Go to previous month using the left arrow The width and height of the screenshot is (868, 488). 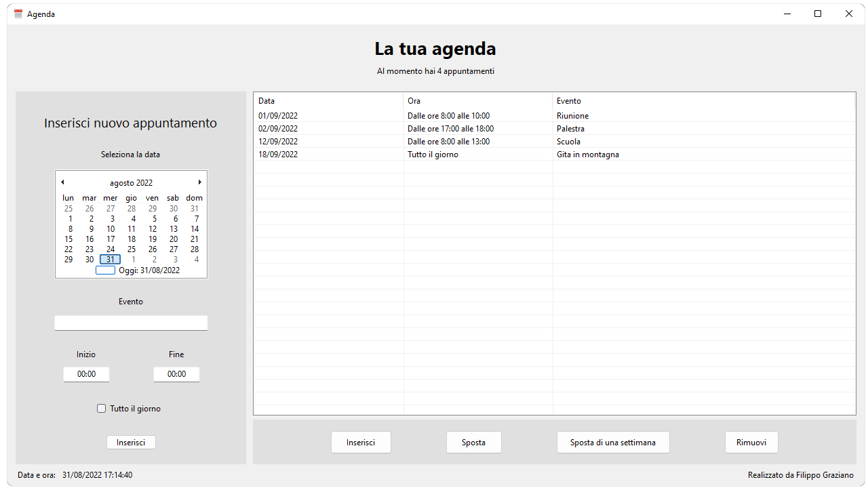(62, 182)
